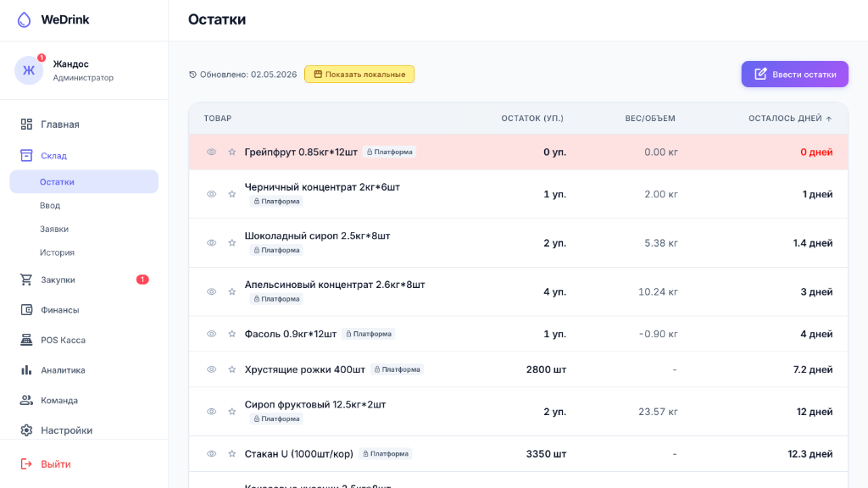The image size is (868, 488).
Task: Star the Стакан U item
Action: [232, 454]
